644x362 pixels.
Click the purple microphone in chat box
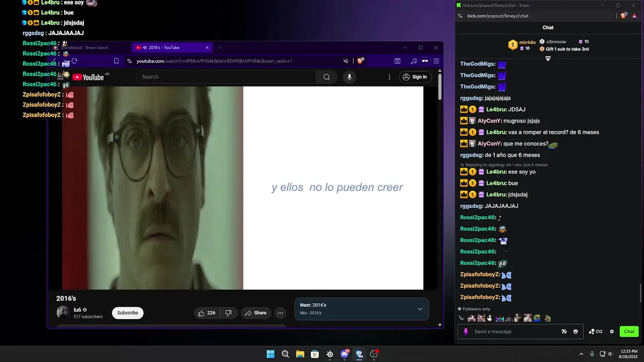click(x=466, y=331)
